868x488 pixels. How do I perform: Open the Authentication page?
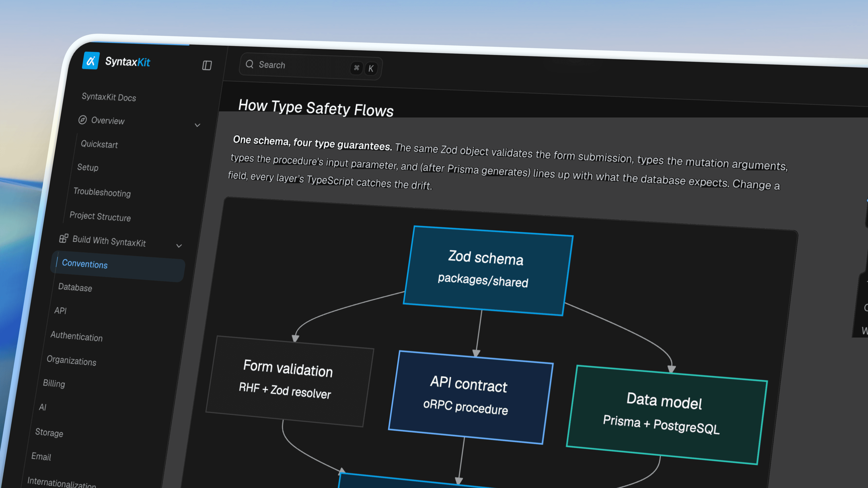click(76, 336)
